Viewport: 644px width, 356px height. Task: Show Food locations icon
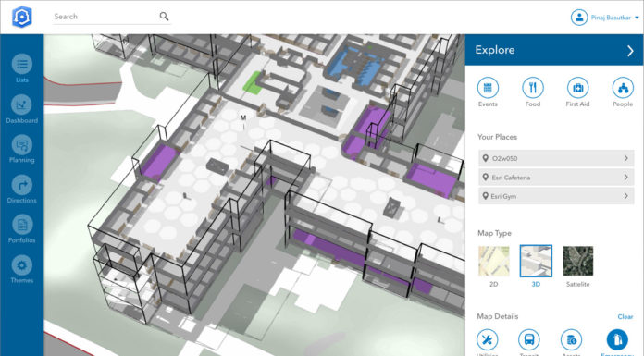click(533, 88)
